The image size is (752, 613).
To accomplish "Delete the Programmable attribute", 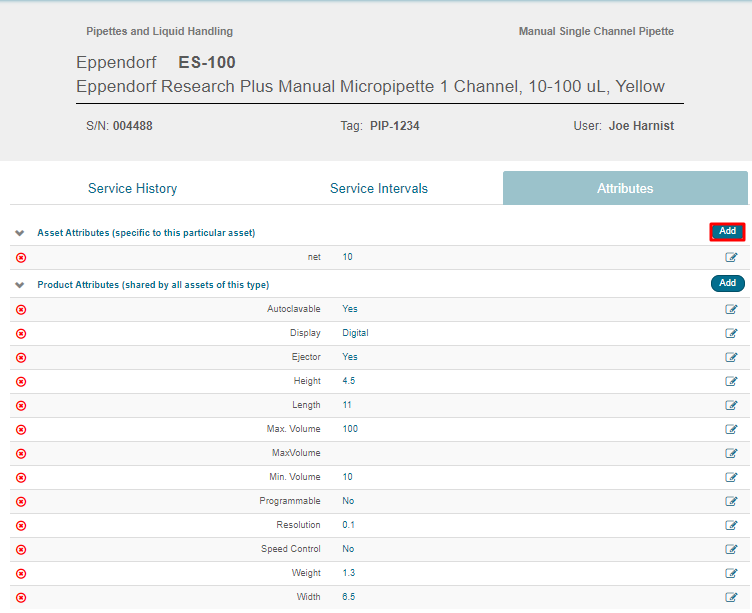I will [x=21, y=501].
